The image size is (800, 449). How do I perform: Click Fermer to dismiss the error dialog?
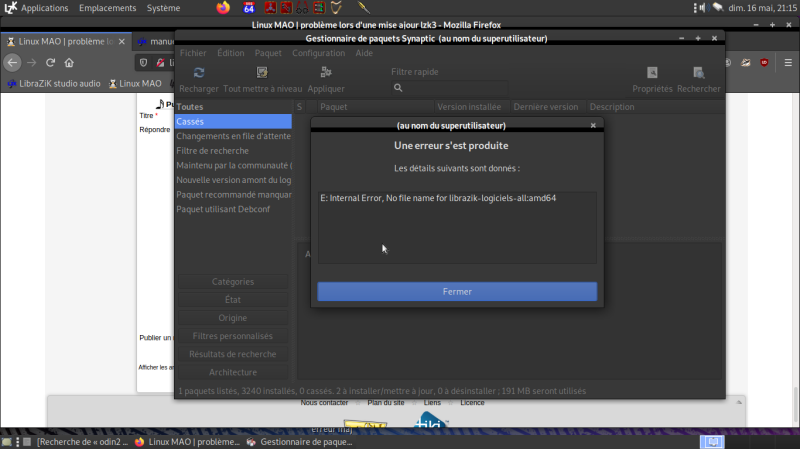[457, 291]
